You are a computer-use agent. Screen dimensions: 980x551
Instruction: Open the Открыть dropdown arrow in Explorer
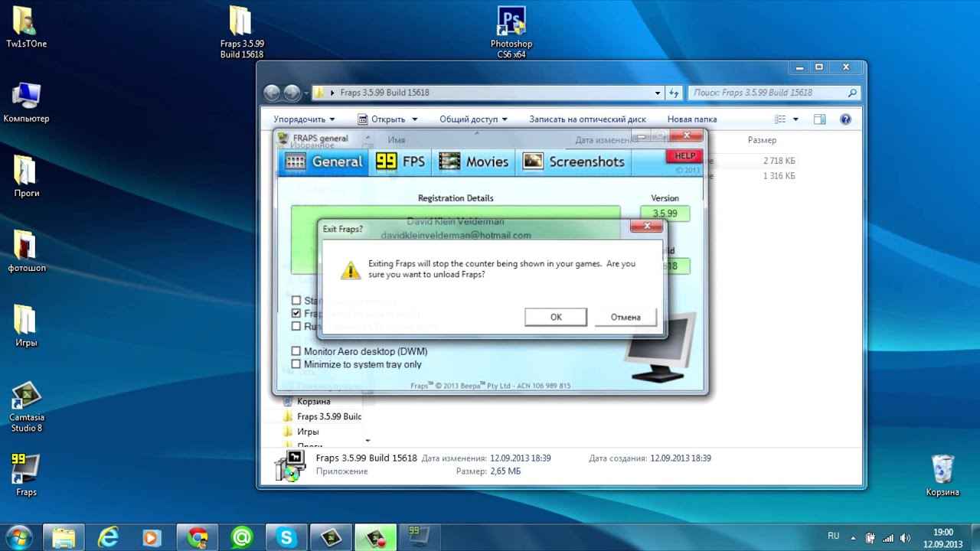point(415,119)
